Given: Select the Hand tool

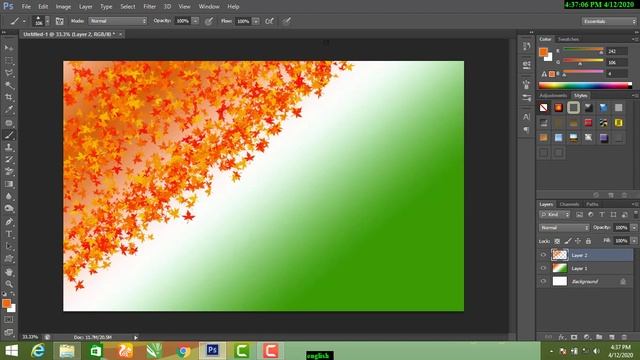Looking at the screenshot, I should click(9, 271).
